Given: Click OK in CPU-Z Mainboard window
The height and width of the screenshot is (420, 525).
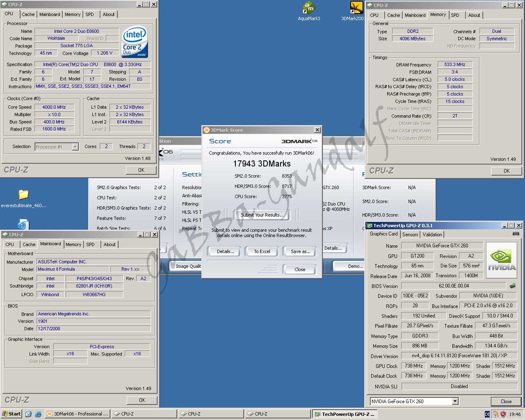Looking at the screenshot, I should [x=142, y=400].
